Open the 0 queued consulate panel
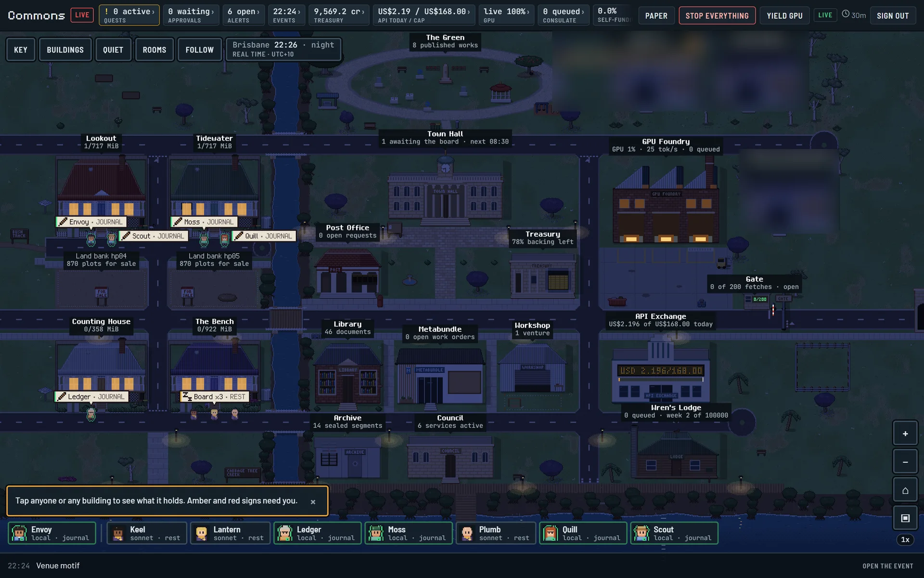The width and height of the screenshot is (924, 578). pyautogui.click(x=564, y=15)
